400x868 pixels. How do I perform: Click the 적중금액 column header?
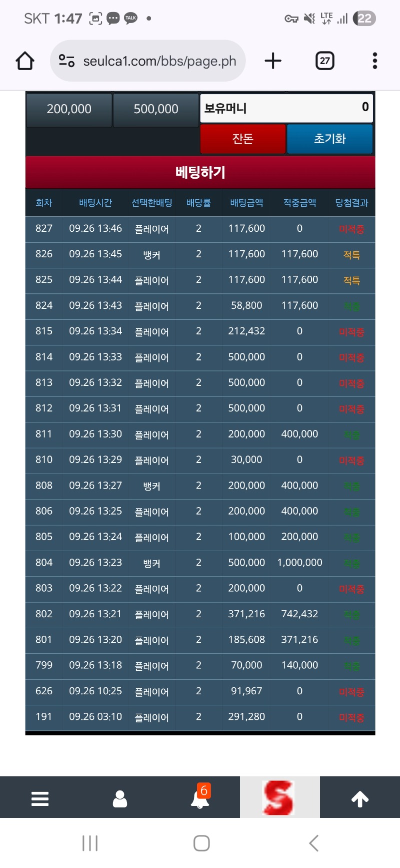[299, 203]
